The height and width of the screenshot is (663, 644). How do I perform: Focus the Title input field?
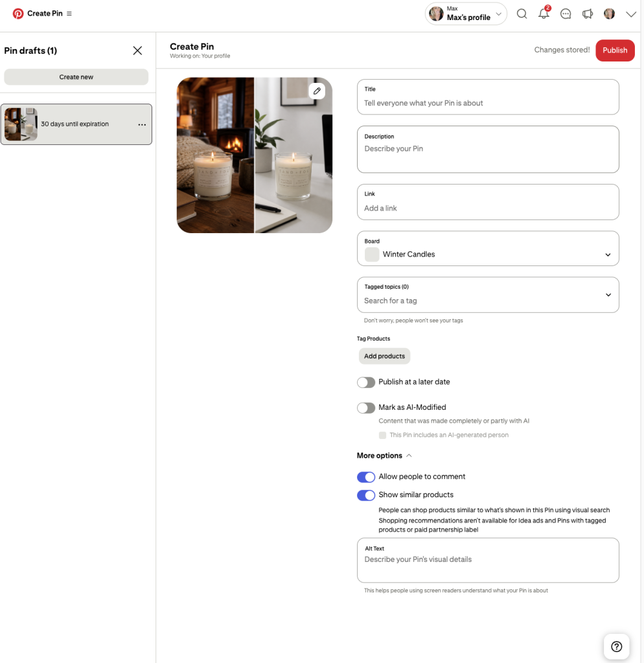(488, 97)
